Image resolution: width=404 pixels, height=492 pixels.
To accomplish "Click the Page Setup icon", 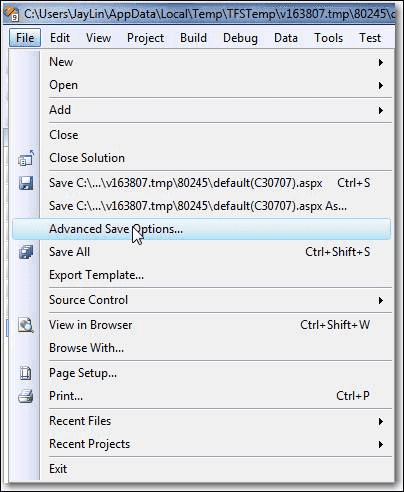I will tap(26, 373).
